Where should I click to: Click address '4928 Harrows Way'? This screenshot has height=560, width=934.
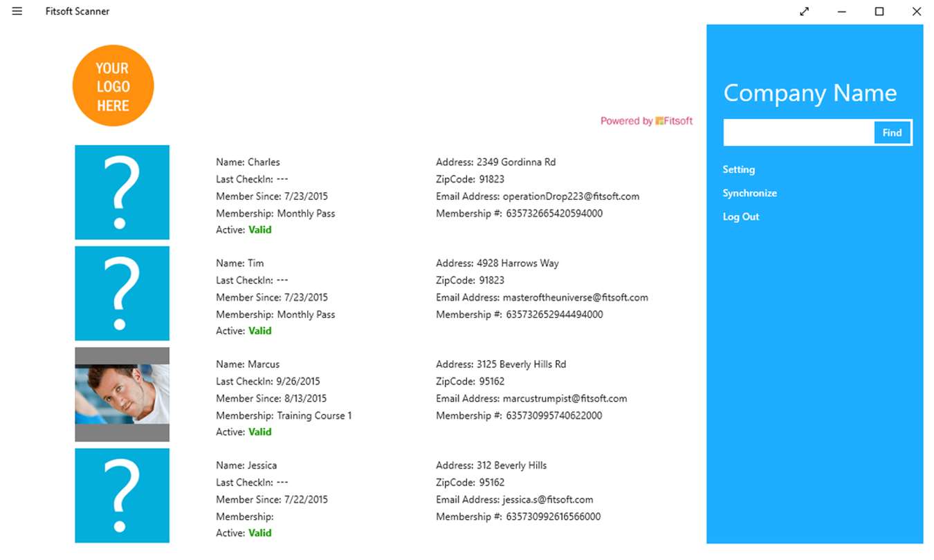point(518,263)
